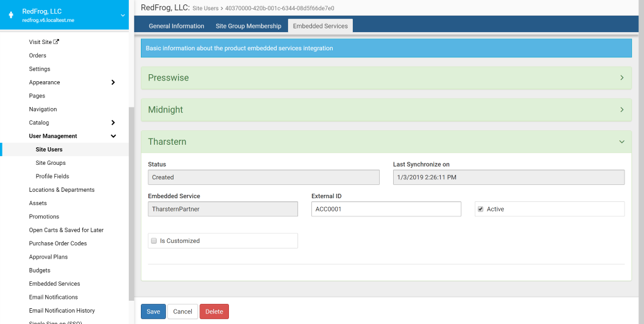Open the RedFrog, LLC site switcher chevron
Viewport: 644px width, 324px height.
pos(123,16)
